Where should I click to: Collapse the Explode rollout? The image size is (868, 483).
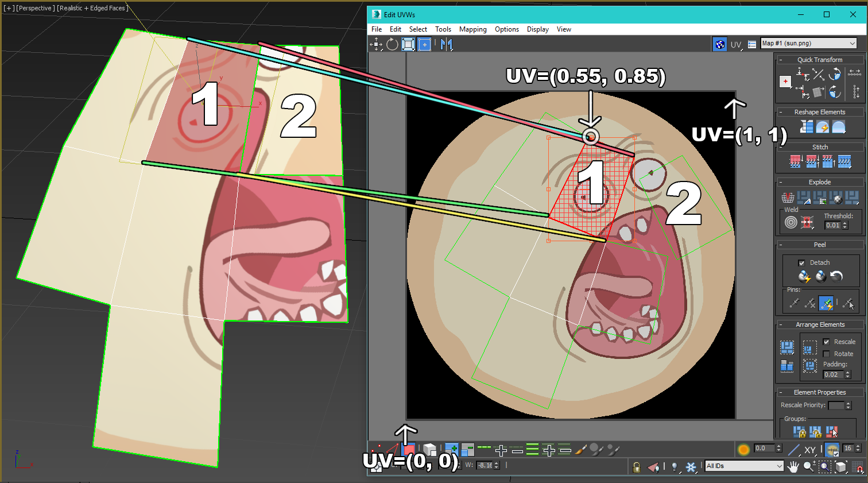[x=820, y=182]
